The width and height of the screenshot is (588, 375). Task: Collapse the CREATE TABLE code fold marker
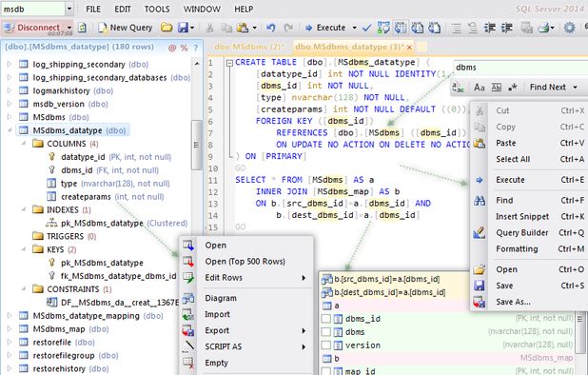[x=229, y=63]
